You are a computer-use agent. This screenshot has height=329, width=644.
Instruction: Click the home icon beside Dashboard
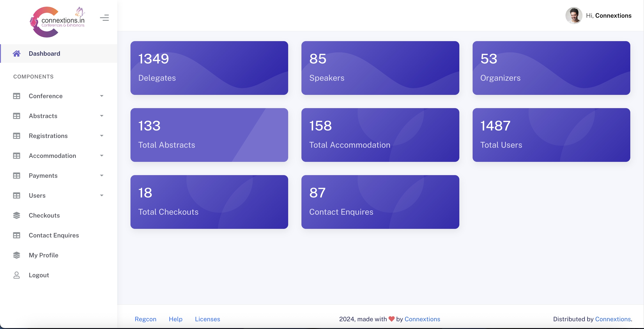point(17,54)
